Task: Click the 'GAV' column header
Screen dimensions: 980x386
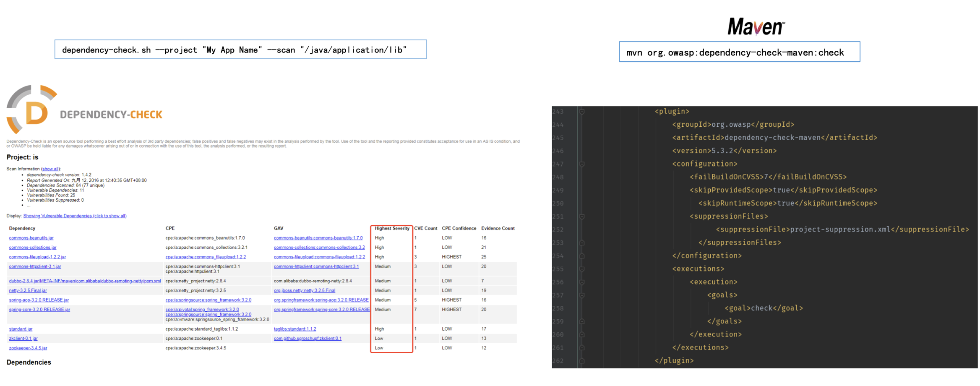Action: [x=278, y=229]
